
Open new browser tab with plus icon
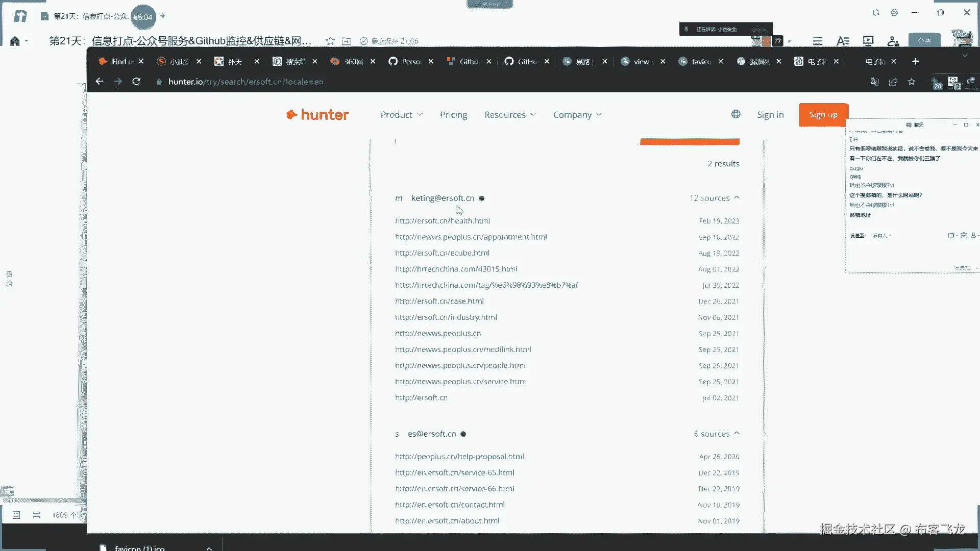point(915,61)
